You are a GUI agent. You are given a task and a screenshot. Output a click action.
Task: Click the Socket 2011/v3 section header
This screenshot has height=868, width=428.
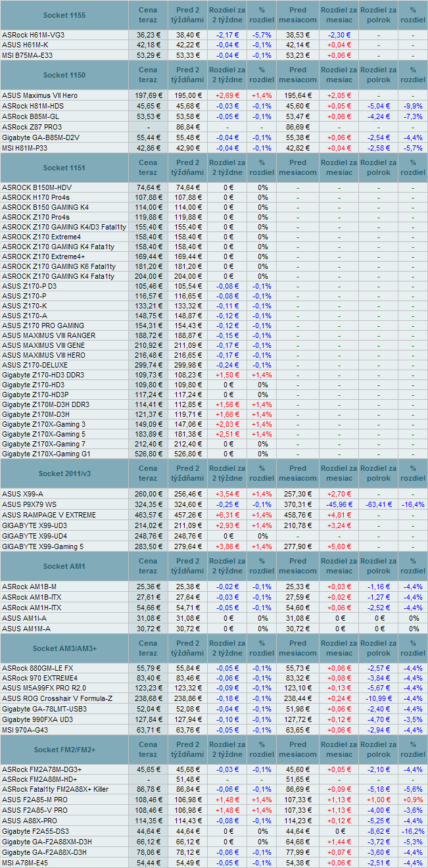pos(64,473)
